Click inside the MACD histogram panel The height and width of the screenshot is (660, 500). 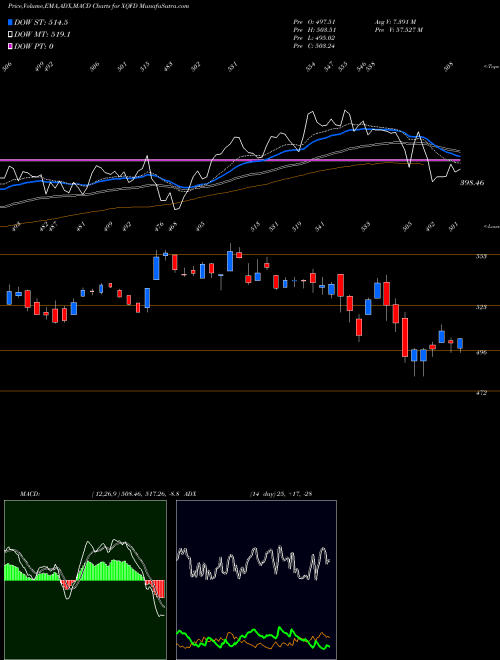[x=85, y=580]
